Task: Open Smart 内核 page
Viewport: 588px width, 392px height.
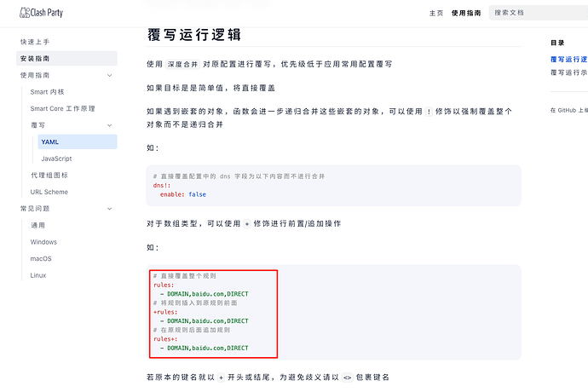Action: [47, 92]
